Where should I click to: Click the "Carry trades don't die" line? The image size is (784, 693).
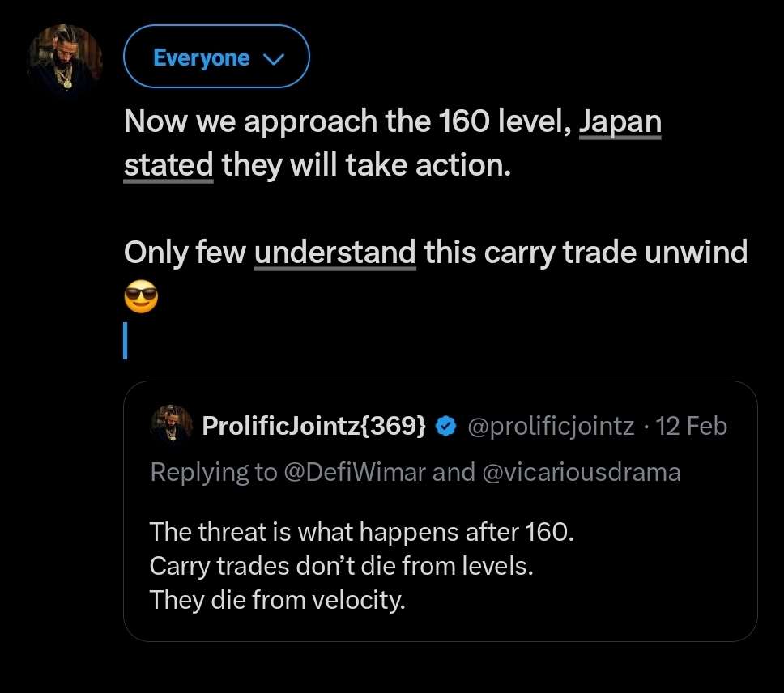(341, 566)
